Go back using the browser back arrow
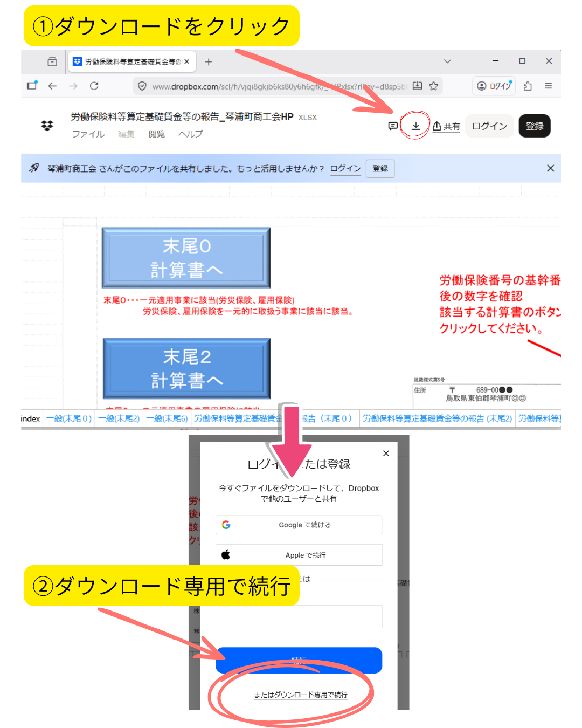 point(52,86)
